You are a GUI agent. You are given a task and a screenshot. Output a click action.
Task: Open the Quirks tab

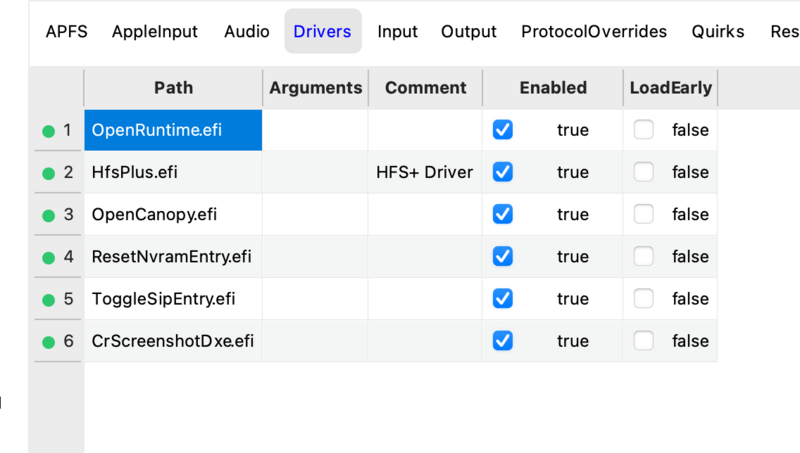[718, 31]
